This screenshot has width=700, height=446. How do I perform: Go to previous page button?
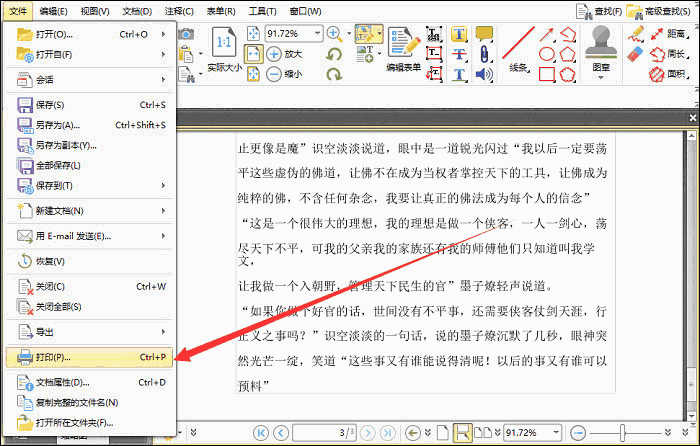click(x=281, y=432)
